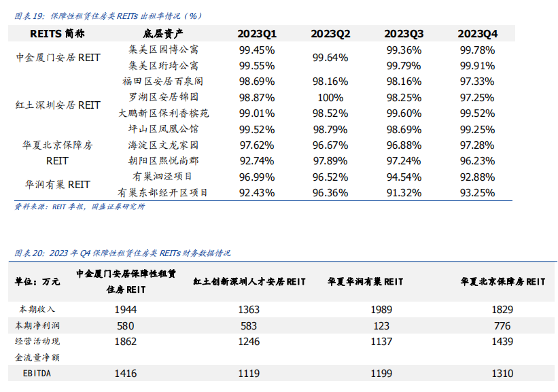
Task: Select the 海淀区文龙家园 asset cell
Action: [163, 145]
